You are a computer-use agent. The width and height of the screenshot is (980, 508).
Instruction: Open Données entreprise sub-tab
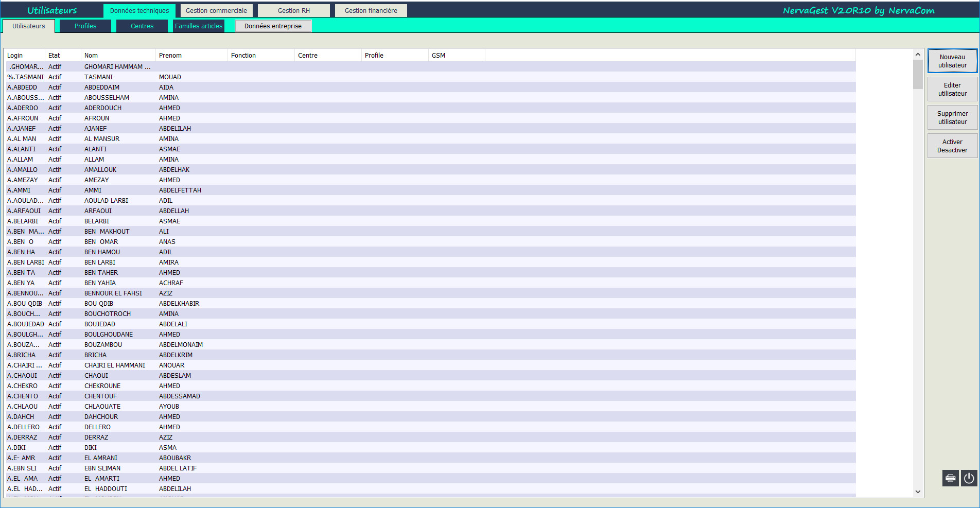[x=273, y=26]
